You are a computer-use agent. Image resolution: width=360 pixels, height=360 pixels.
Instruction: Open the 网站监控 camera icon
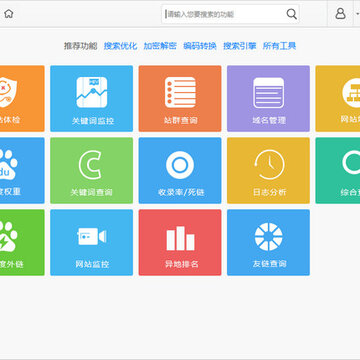[92, 236]
